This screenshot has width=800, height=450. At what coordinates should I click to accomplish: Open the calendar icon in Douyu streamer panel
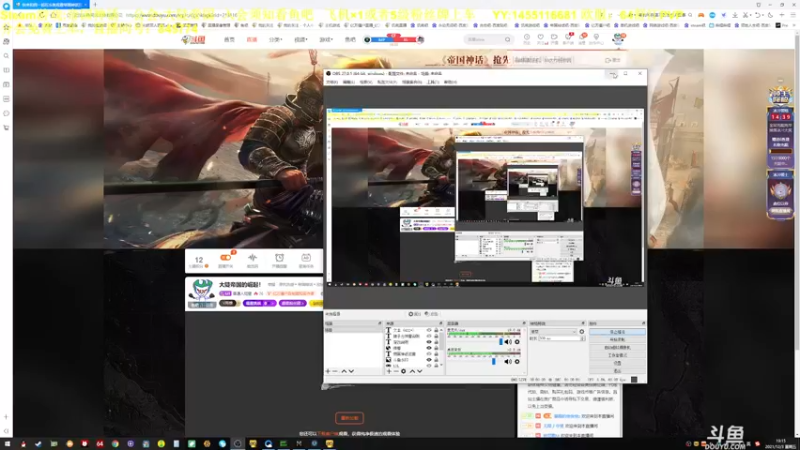pyautogui.click(x=306, y=258)
